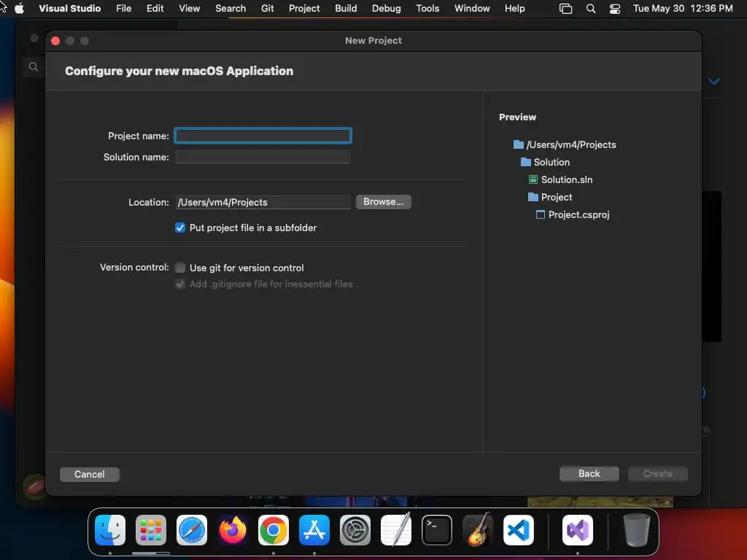The image size is (747, 560).
Task: Close the New Project dialog
Action: [55, 41]
